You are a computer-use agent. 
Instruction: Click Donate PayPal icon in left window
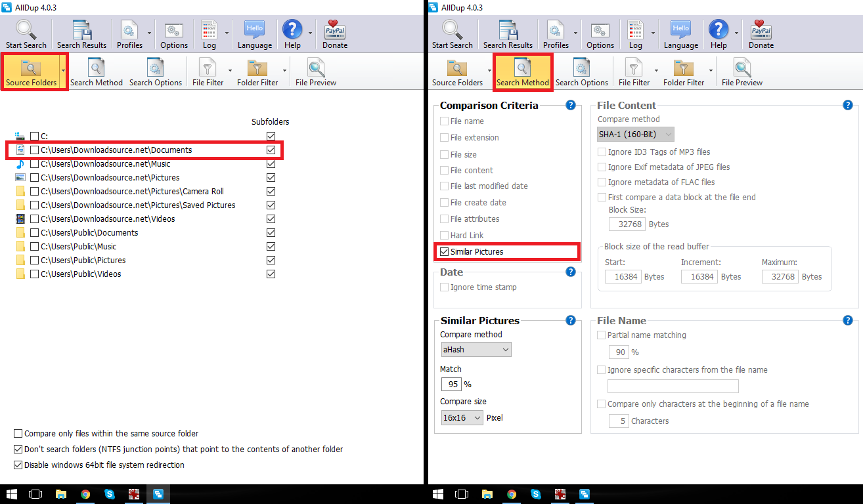click(x=335, y=35)
